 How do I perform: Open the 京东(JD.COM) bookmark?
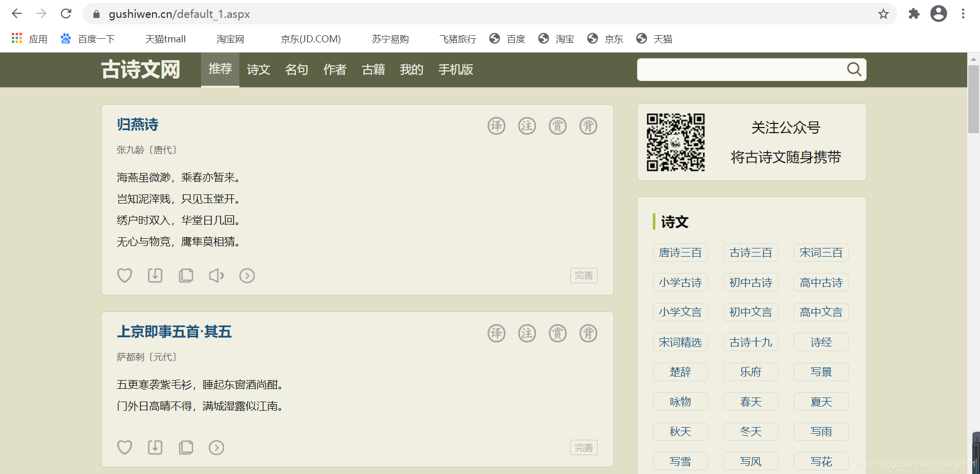point(310,39)
